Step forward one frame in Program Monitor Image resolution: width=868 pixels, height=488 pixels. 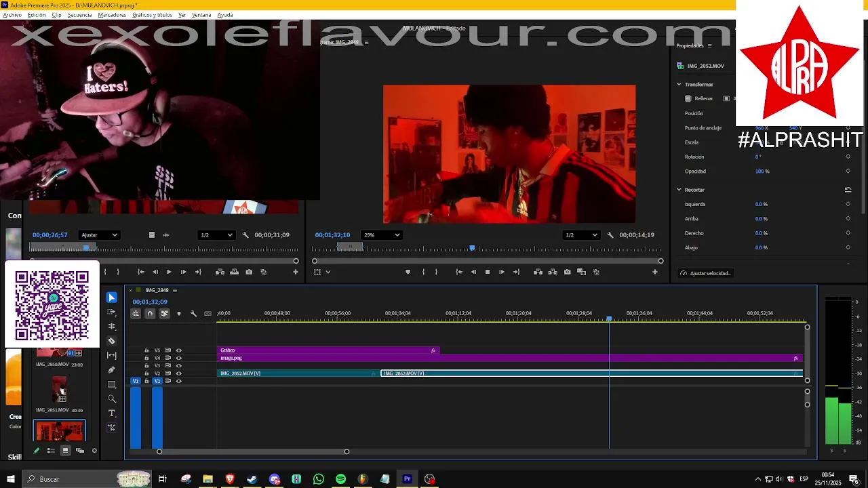(x=501, y=272)
